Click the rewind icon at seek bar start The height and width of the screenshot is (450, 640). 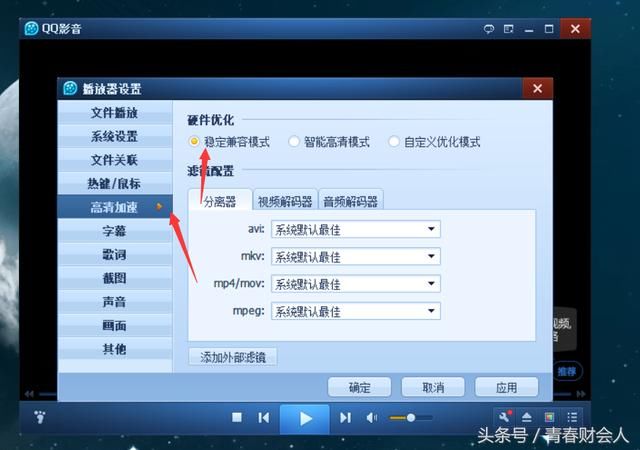coord(29,394)
